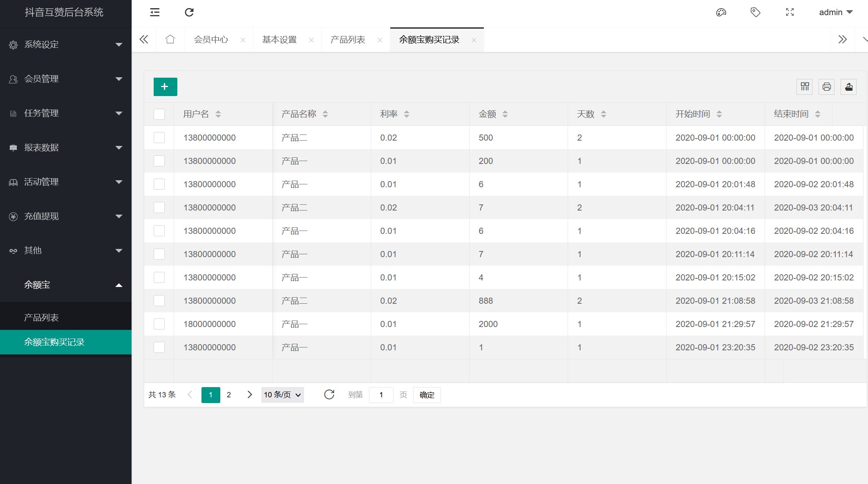Open 产品列表 in the sidebar submenu
The width and height of the screenshot is (868, 484).
(66, 318)
